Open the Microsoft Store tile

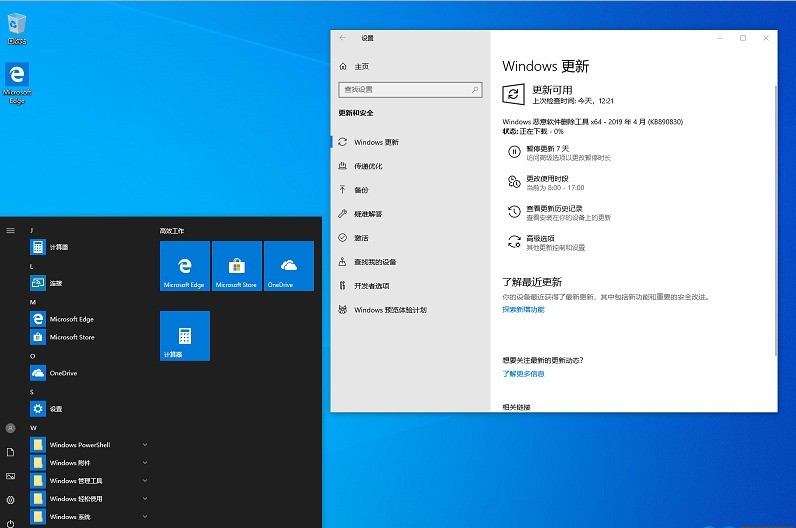click(x=237, y=266)
